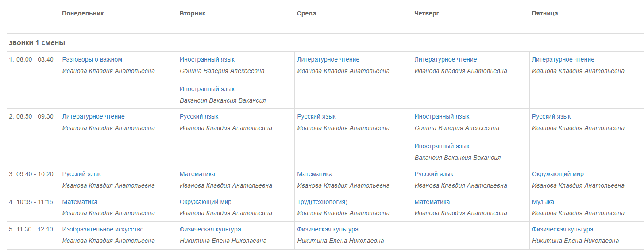Viewport: 644px width, 250px height.
Task: Click Friday's Музыка lesson link
Action: click(543, 202)
